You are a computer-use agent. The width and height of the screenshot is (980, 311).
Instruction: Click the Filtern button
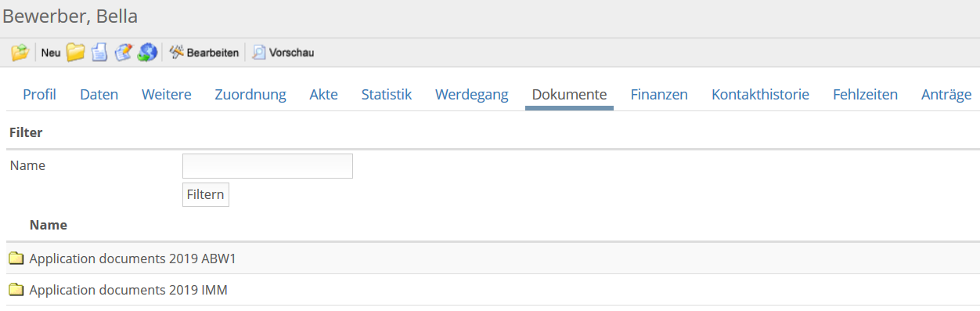coord(206,194)
